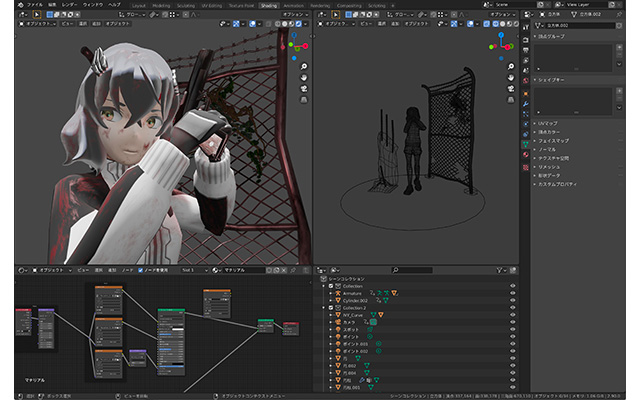Switch to the Animation workspace tab
This screenshot has width=640, height=400.
(x=294, y=6)
